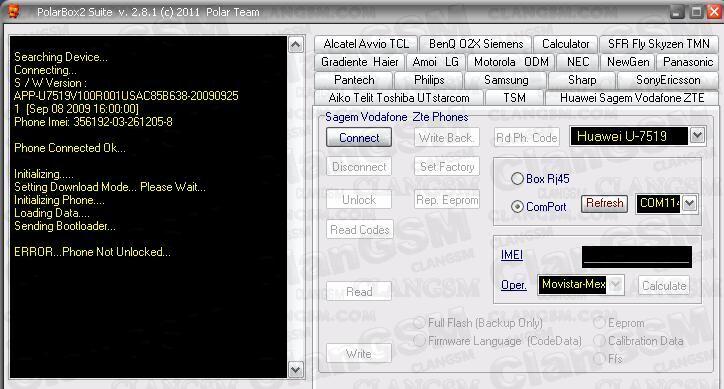The height and width of the screenshot is (389, 724).
Task: Switch to the Pantech tab
Action: click(354, 80)
